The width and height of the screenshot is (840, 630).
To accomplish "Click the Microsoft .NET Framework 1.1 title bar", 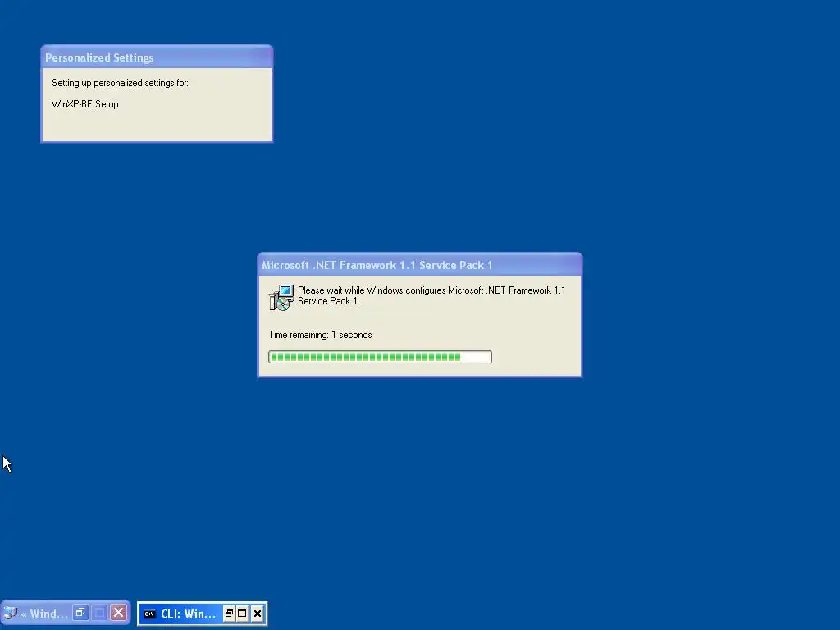I will (x=419, y=265).
